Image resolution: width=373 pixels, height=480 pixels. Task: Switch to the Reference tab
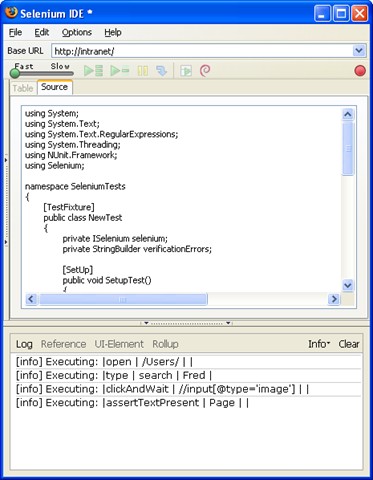[x=63, y=344]
